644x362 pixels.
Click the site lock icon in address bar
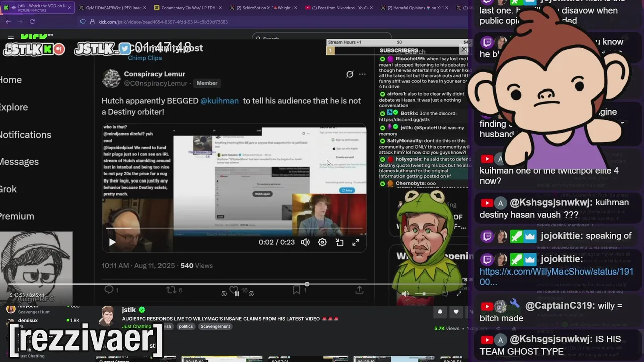(x=92, y=22)
